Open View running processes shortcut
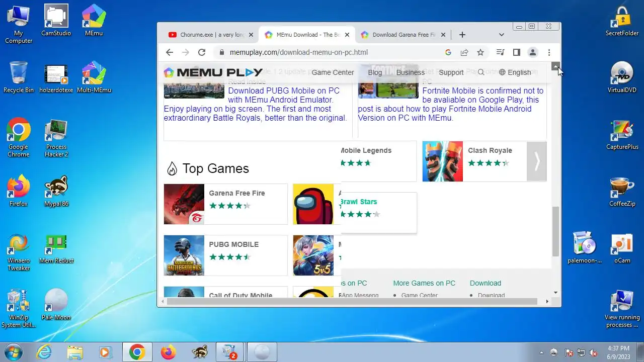Screen dimensions: 644x362 622,308
